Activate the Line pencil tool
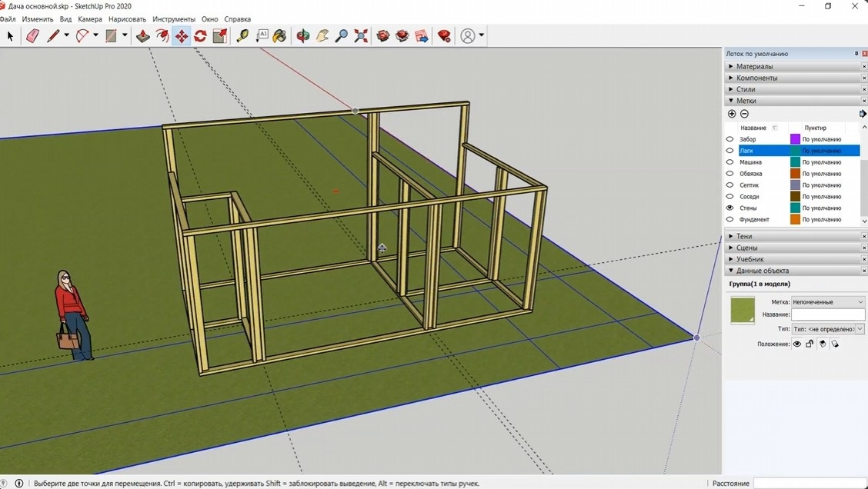The image size is (868, 489). (x=52, y=36)
